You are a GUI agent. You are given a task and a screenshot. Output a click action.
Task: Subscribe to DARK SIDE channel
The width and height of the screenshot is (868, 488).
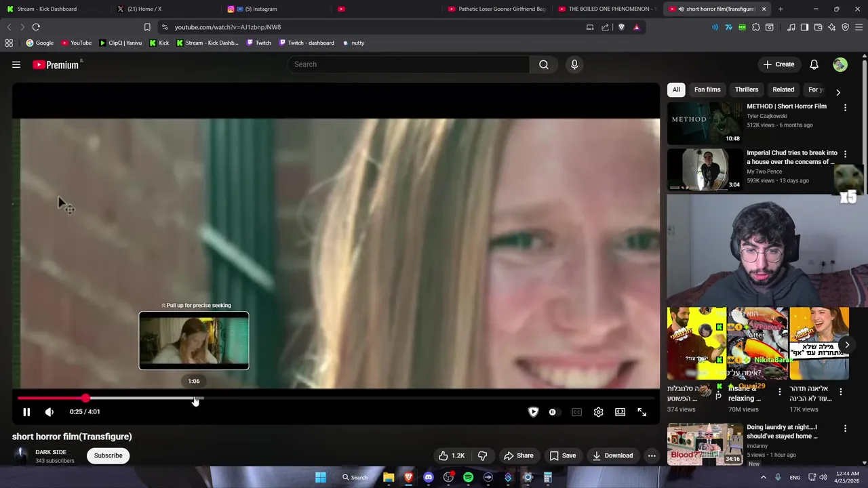pyautogui.click(x=108, y=455)
